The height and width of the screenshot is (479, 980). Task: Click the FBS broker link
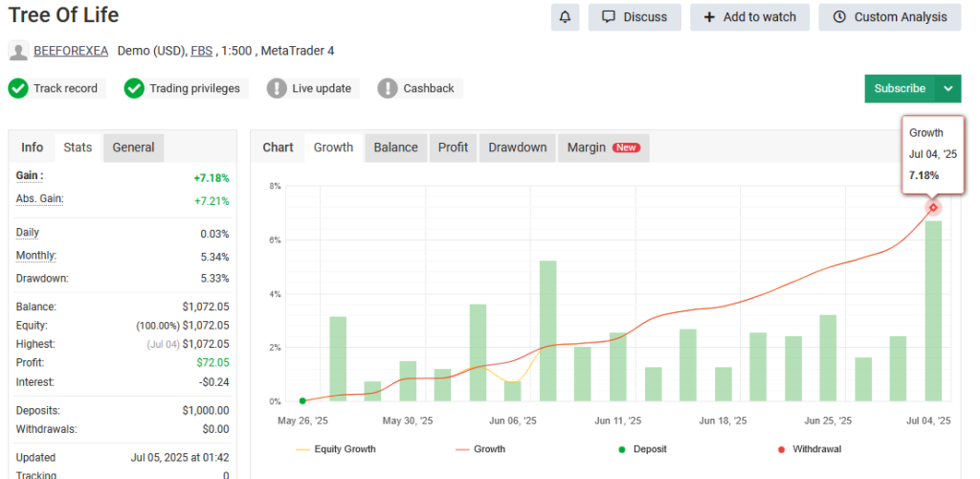pos(201,51)
